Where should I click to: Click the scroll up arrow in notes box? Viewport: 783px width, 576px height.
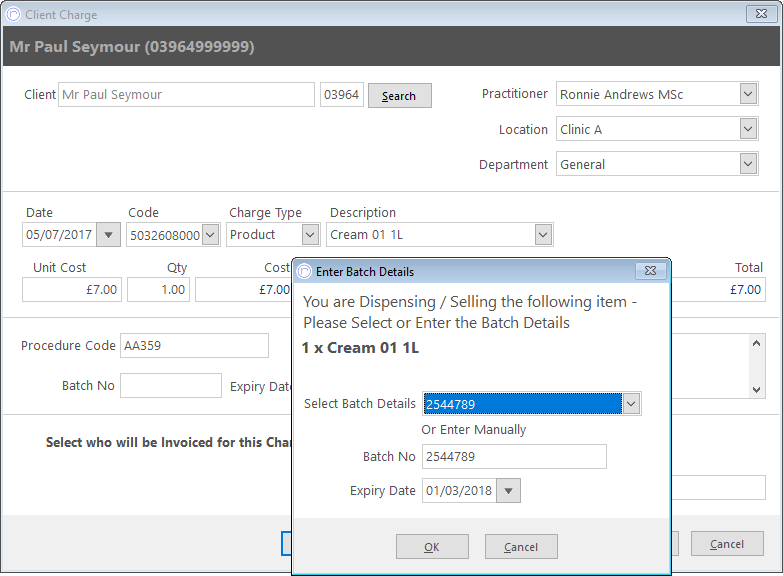pos(757,343)
